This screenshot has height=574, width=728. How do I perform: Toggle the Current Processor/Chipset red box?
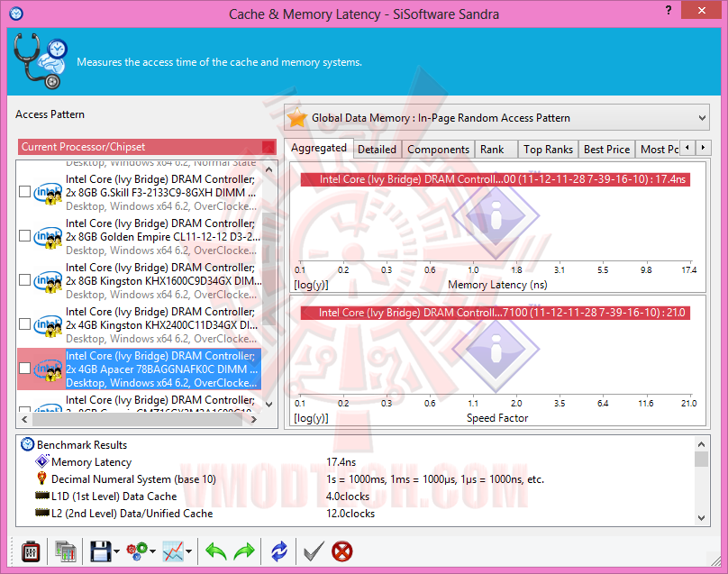tap(268, 147)
